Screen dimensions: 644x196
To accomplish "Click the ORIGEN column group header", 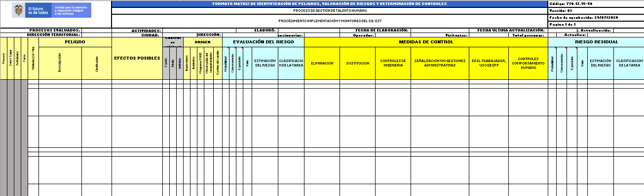I will pyautogui.click(x=202, y=42).
